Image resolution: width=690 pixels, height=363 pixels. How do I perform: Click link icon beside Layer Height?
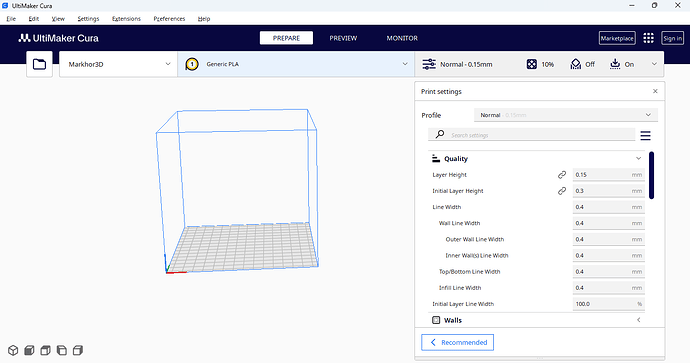562,175
